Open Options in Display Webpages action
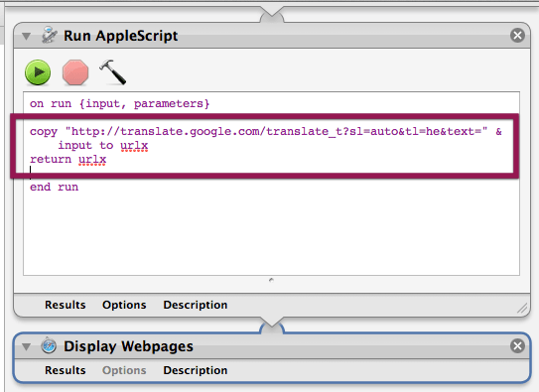539x392 pixels. (124, 370)
